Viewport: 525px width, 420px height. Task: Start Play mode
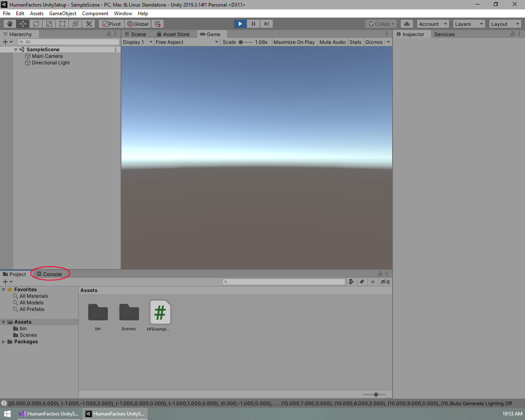point(240,24)
